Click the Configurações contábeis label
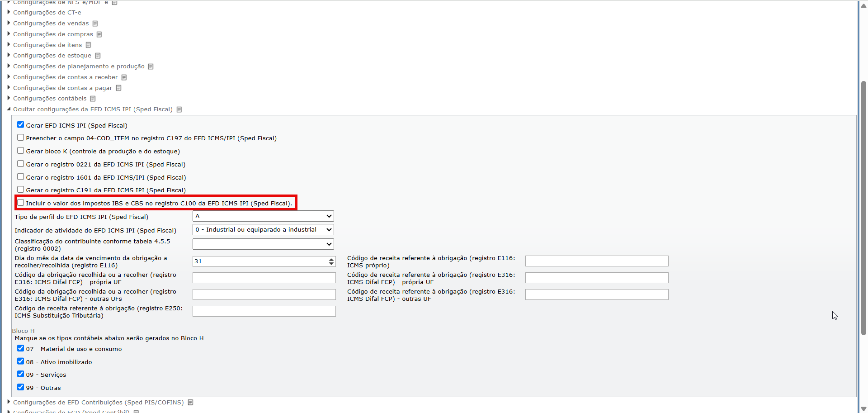Viewport: 868px width, 413px height. coord(50,99)
